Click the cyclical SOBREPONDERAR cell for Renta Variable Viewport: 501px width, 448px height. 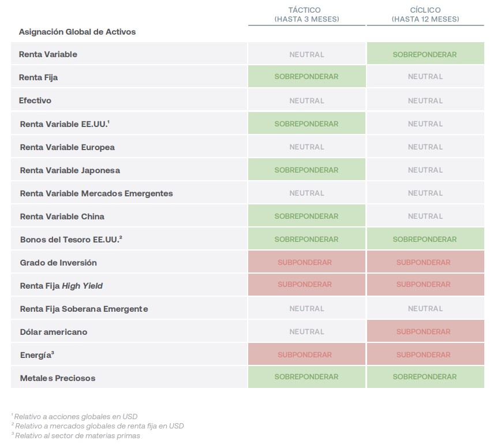tap(425, 54)
